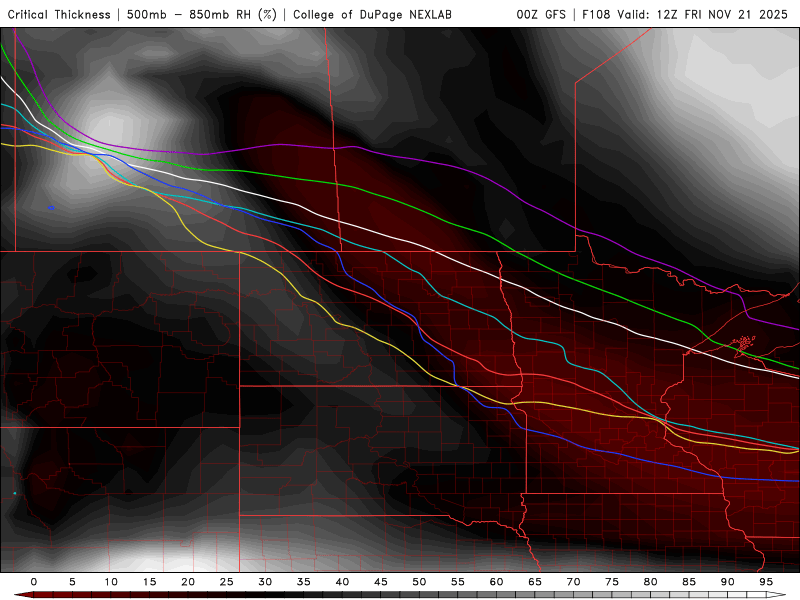The width and height of the screenshot is (800, 600).
Task: Click the '75' color scale label
Action: (612, 582)
